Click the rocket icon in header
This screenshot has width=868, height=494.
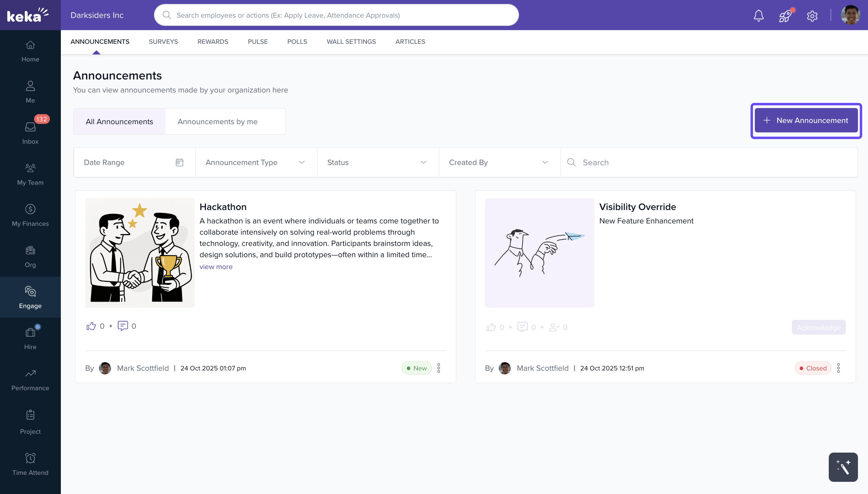click(x=785, y=16)
